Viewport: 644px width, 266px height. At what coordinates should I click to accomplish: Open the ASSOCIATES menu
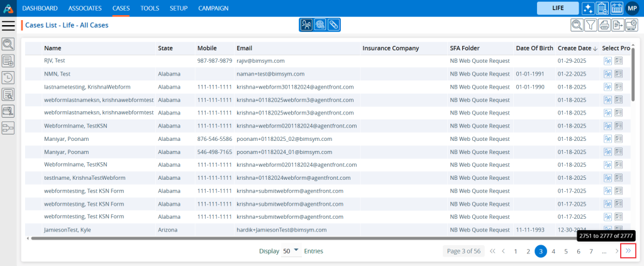coord(85,8)
